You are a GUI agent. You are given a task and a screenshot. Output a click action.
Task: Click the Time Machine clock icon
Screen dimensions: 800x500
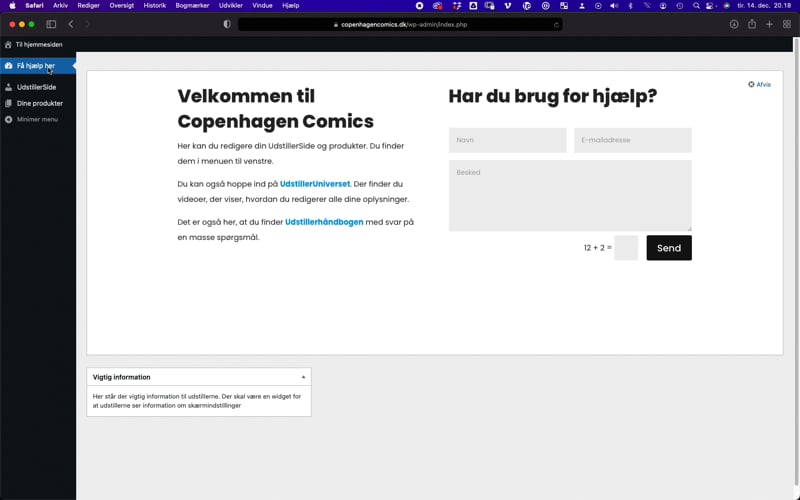click(680, 6)
